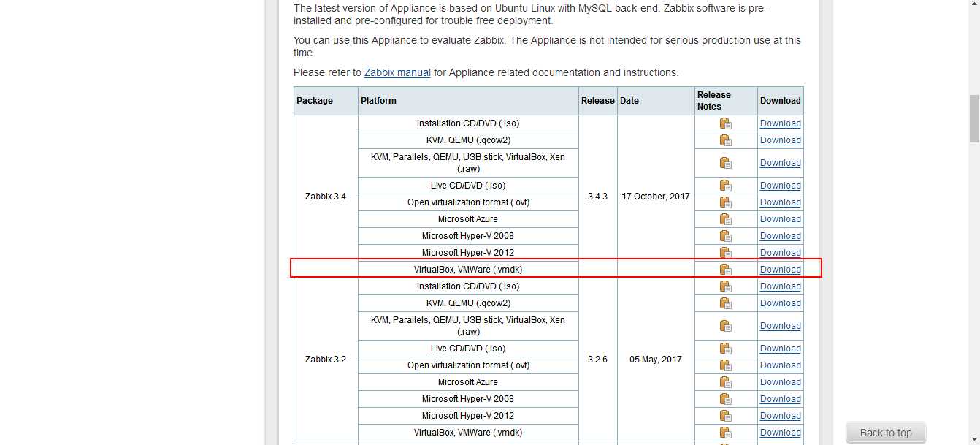Open release notes icon for Zabbix 3.2 (.raw) row
This screenshot has height=445, width=980.
click(x=725, y=326)
